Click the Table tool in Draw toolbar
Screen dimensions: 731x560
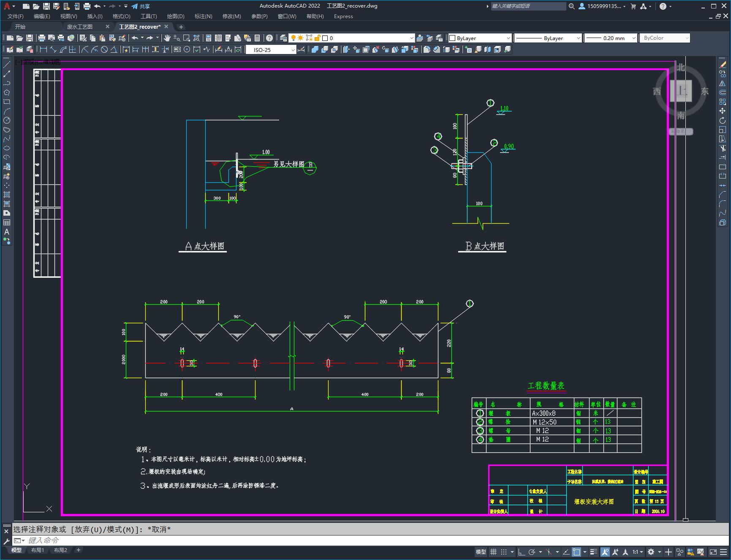pyautogui.click(x=7, y=222)
